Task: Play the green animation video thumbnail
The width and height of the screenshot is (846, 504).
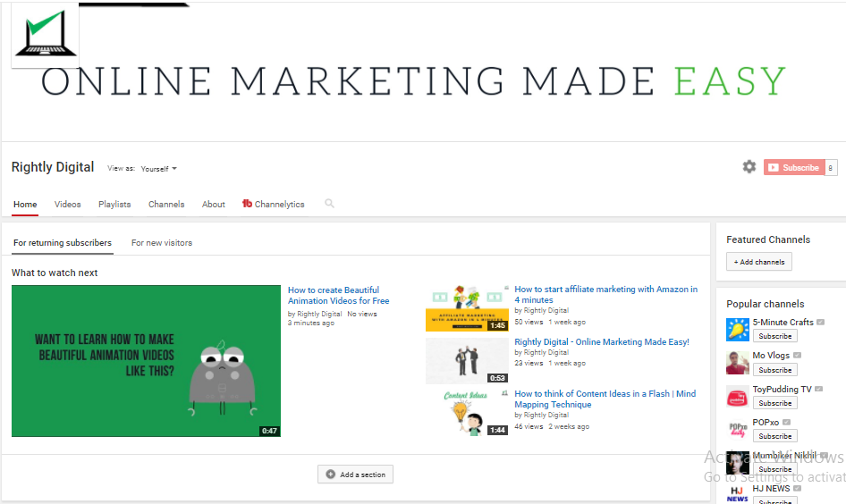Action: click(x=146, y=361)
